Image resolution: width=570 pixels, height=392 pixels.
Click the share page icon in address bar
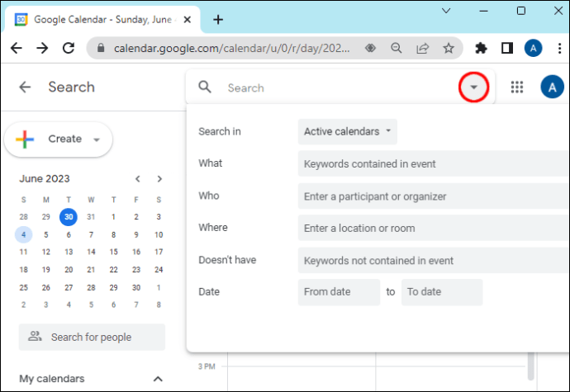(x=422, y=48)
